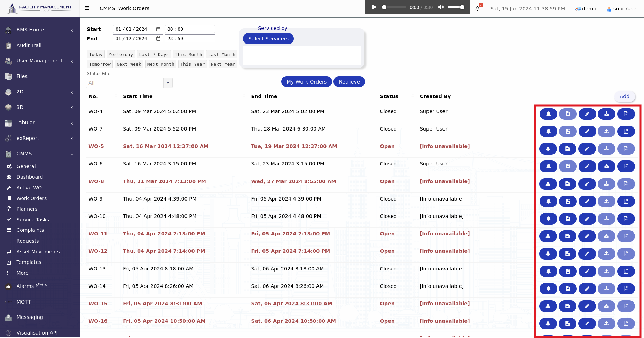The width and height of the screenshot is (644, 338).
Task: Open the notifications bell in top bar
Action: (x=478, y=8)
